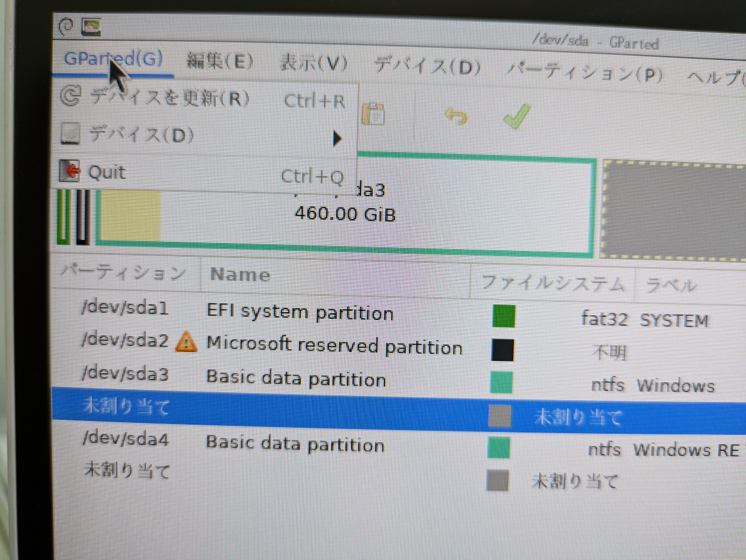Click the gray unallocated block in the disk map
The width and height of the screenshot is (746, 560).
[x=674, y=211]
